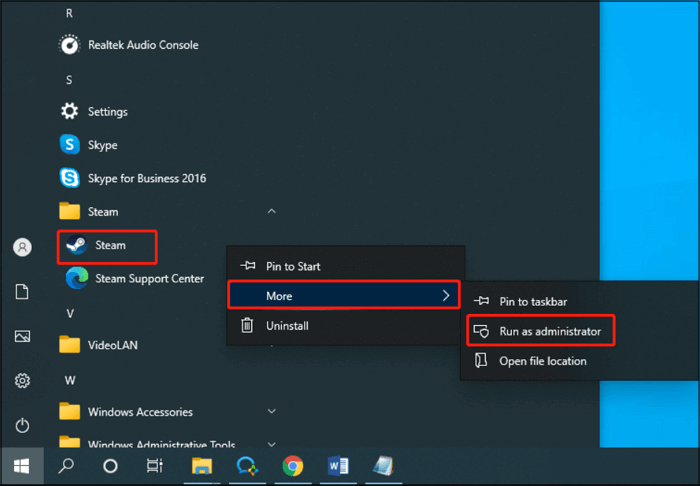This screenshot has height=486, width=700.
Task: Open File Explorer from the taskbar
Action: pyautogui.click(x=202, y=465)
